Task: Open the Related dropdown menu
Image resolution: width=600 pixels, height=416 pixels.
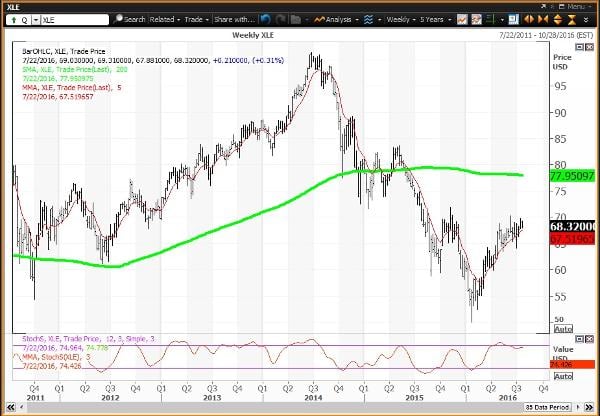Action: click(165, 19)
